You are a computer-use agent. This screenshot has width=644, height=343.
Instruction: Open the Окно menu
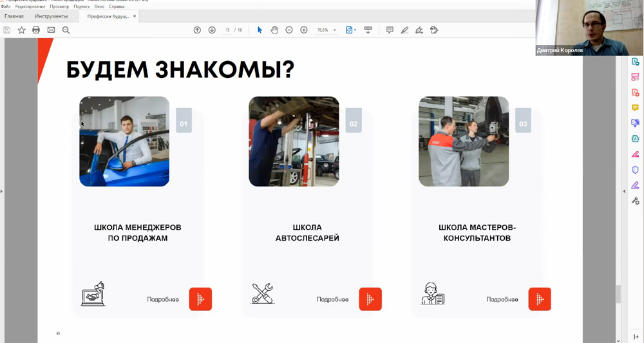(x=99, y=6)
